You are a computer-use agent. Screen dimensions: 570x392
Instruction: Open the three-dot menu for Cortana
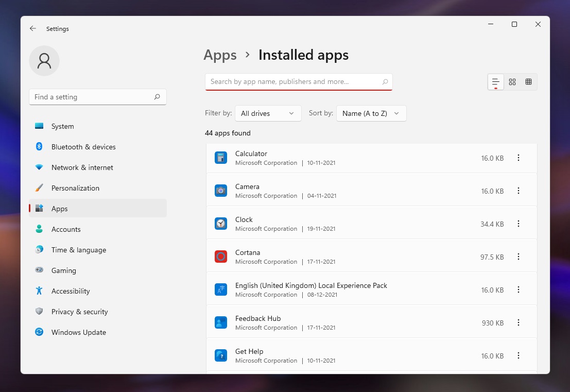pyautogui.click(x=519, y=257)
